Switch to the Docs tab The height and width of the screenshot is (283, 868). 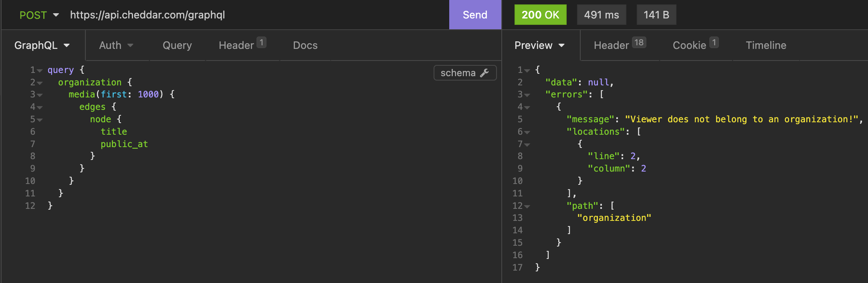(x=305, y=45)
